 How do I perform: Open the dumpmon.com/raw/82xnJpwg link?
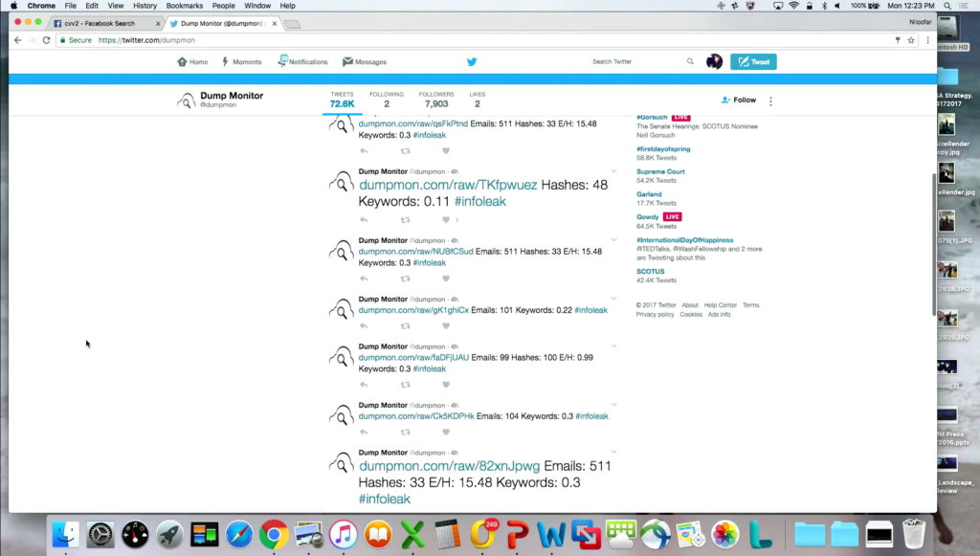[x=450, y=466]
